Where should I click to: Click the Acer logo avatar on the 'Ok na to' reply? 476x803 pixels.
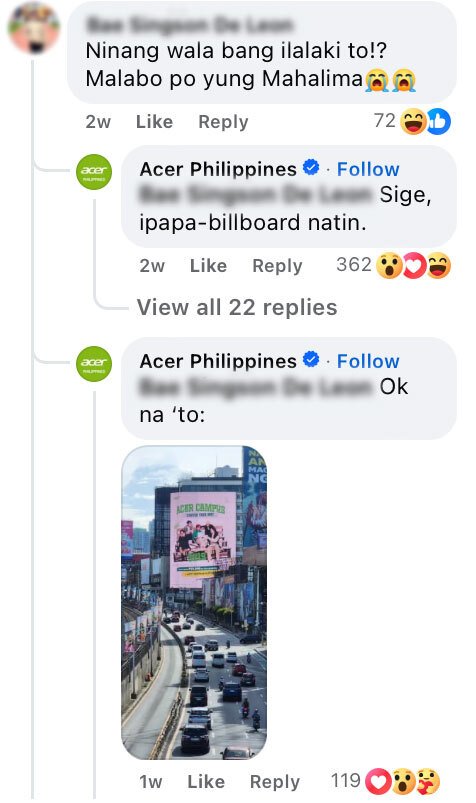pyautogui.click(x=94, y=364)
